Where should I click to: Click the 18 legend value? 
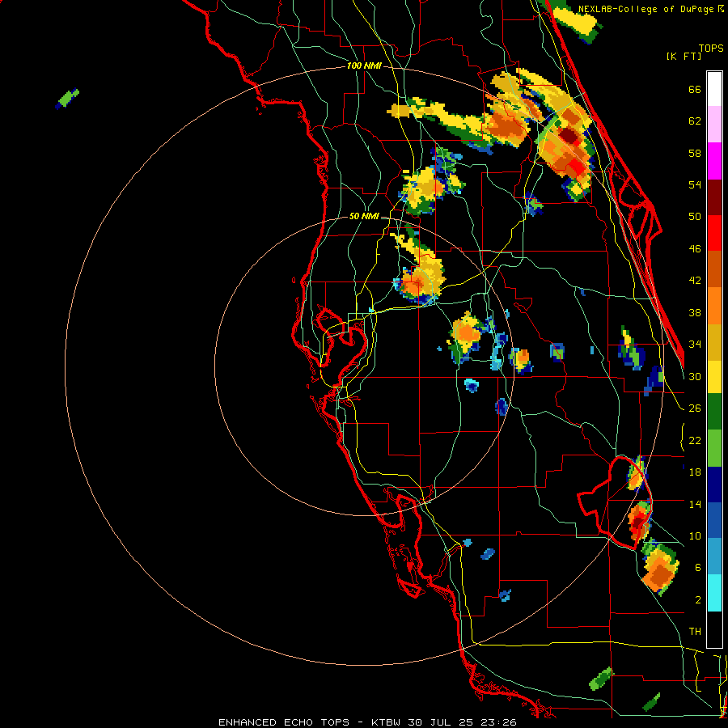point(695,472)
